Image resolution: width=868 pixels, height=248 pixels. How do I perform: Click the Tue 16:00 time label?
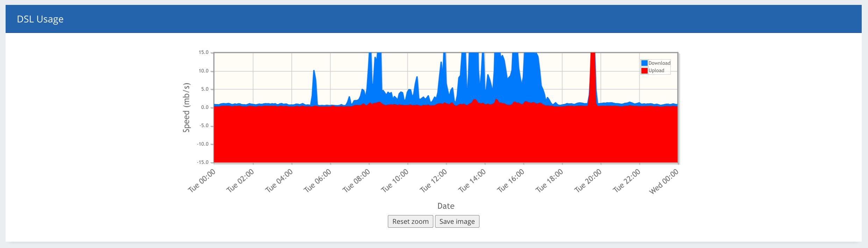pyautogui.click(x=511, y=181)
